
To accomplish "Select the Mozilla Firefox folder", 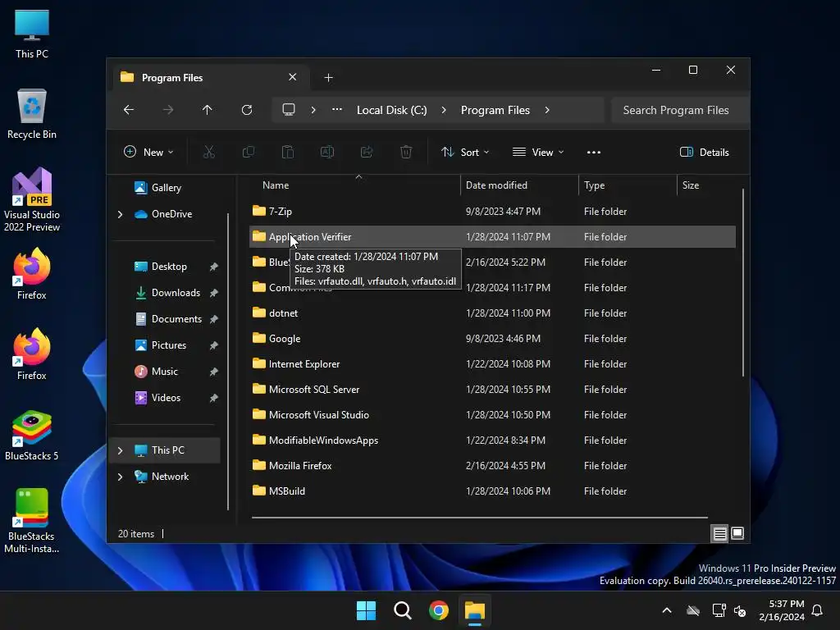I will pyautogui.click(x=492, y=466).
